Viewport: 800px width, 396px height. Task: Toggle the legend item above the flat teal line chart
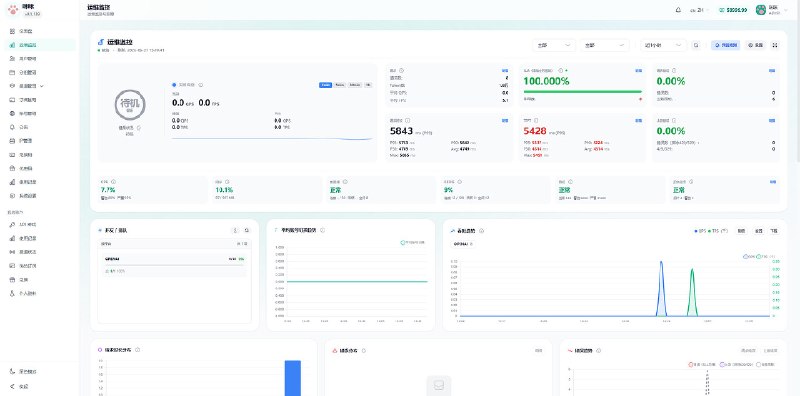[413, 242]
